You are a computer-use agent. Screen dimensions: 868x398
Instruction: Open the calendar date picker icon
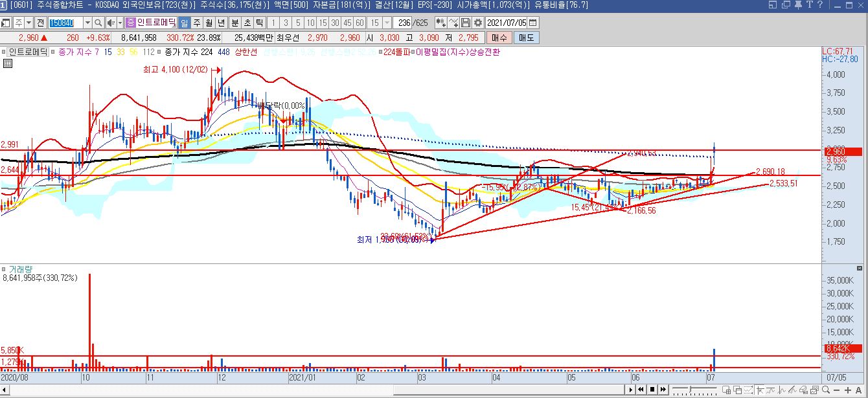pyautogui.click(x=532, y=23)
